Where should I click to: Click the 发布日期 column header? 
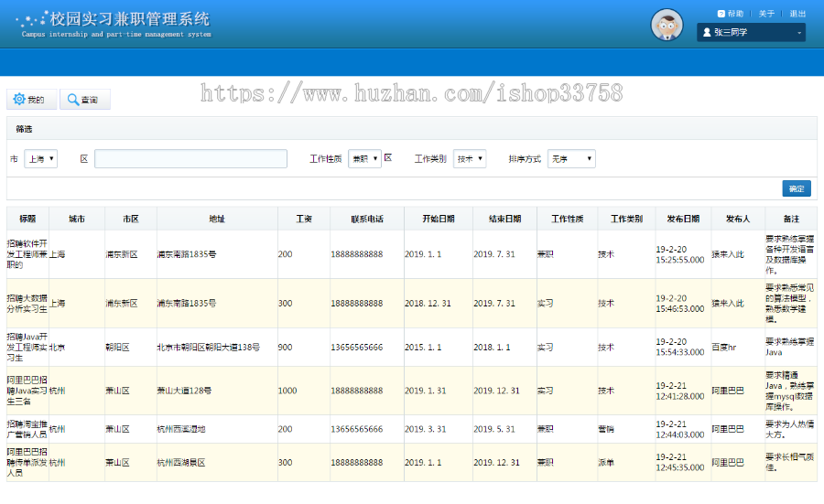[x=683, y=219]
